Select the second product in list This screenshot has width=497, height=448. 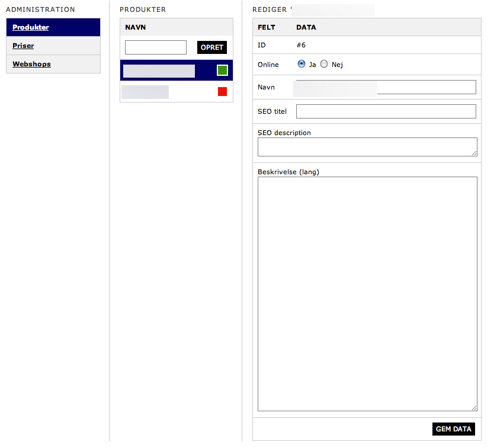pyautogui.click(x=145, y=92)
